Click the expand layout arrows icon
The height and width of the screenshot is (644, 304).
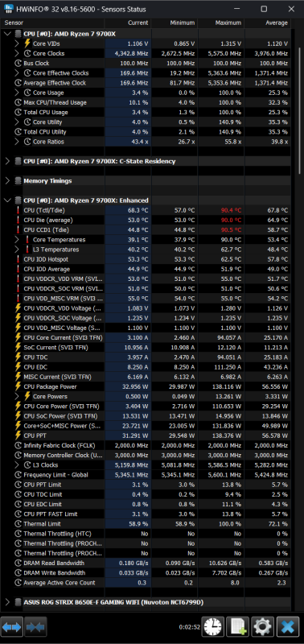[12, 627]
